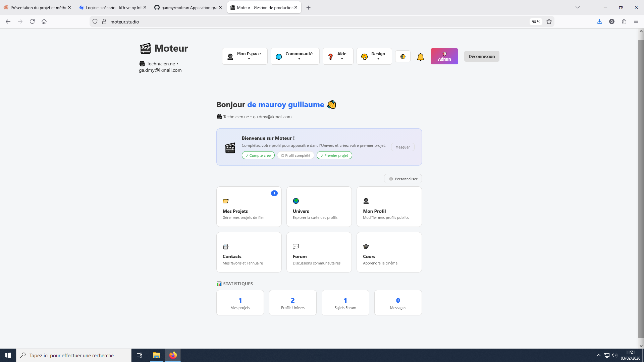Screen dimensions: 644x362
Task: Open the Forum discussions card
Action: coord(319,252)
